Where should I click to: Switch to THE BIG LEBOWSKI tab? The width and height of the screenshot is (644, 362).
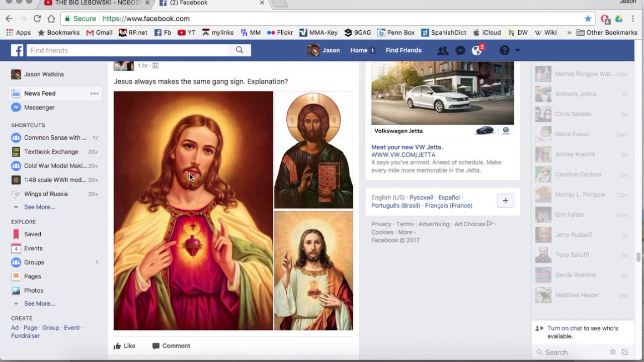click(x=97, y=3)
